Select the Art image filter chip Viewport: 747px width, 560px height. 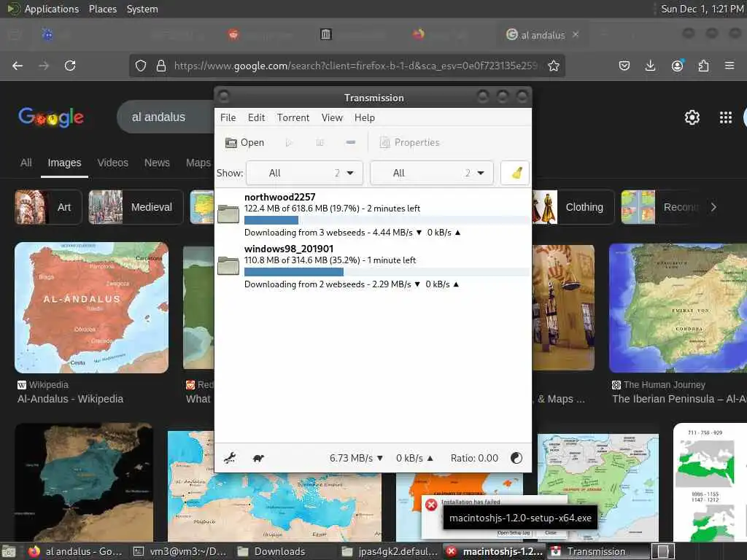click(48, 207)
